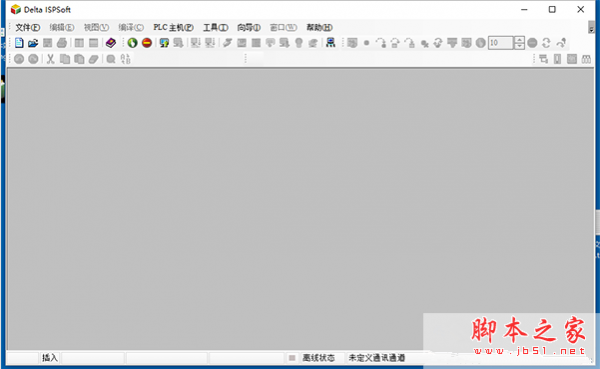
Task: Open the blue PLC communication icon
Action: pos(331,43)
